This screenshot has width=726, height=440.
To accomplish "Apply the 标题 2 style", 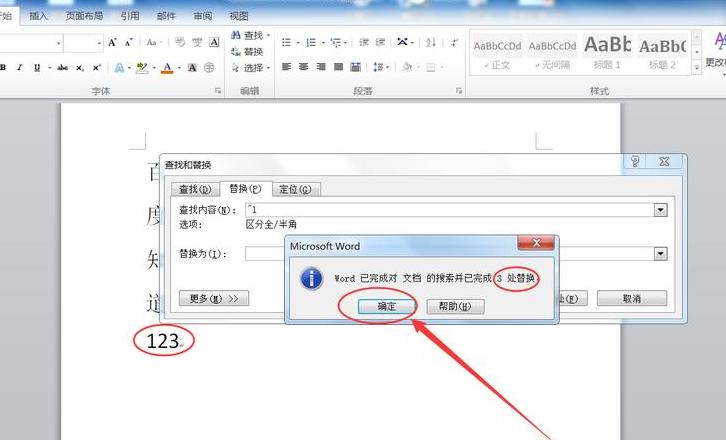I will pyautogui.click(x=662, y=51).
